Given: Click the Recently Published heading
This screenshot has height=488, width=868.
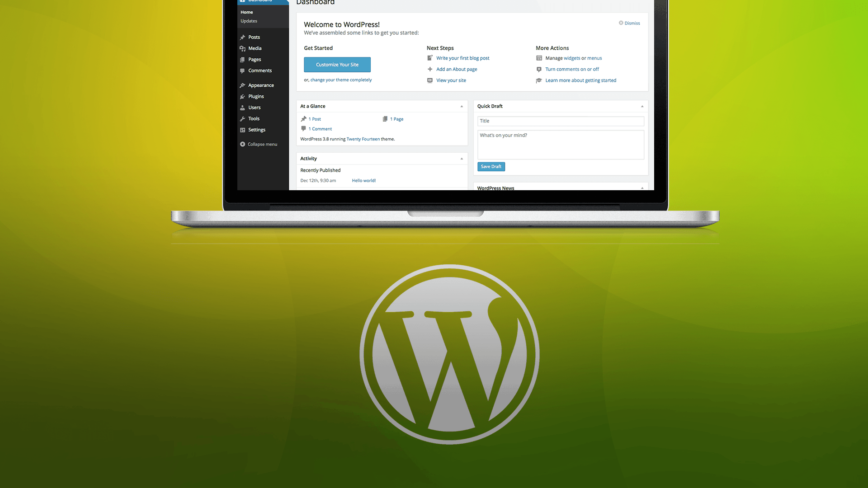Looking at the screenshot, I should click(x=320, y=170).
